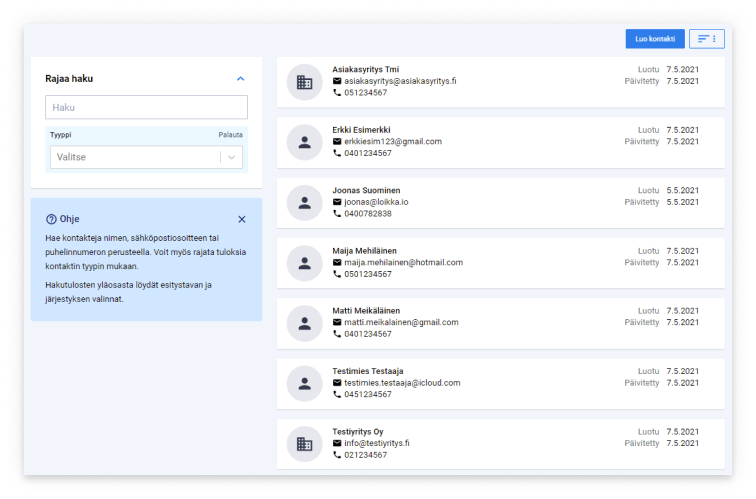Click email erkkiesim123@gmail.com
The image size is (756, 499).
[x=393, y=141]
